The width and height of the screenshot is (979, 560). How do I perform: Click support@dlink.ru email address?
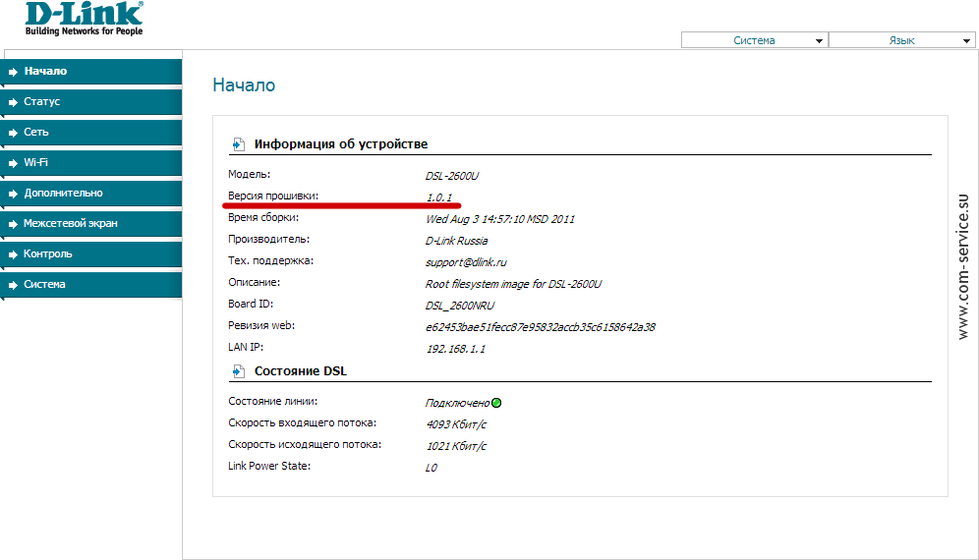point(466,262)
